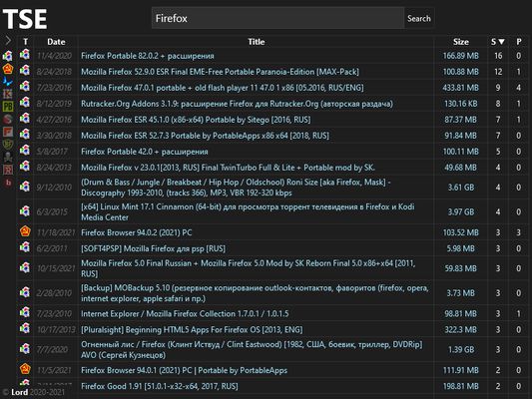The image size is (532, 399).
Task: Open Firefox v 23.0.1 TwinTurbo link
Action: point(228,168)
